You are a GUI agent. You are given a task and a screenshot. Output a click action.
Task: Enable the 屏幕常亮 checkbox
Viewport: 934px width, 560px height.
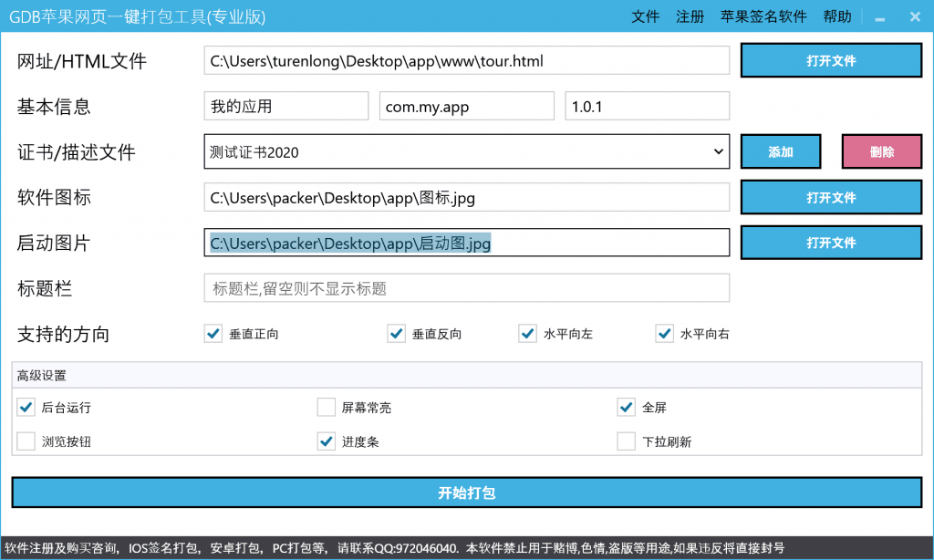[x=327, y=407]
